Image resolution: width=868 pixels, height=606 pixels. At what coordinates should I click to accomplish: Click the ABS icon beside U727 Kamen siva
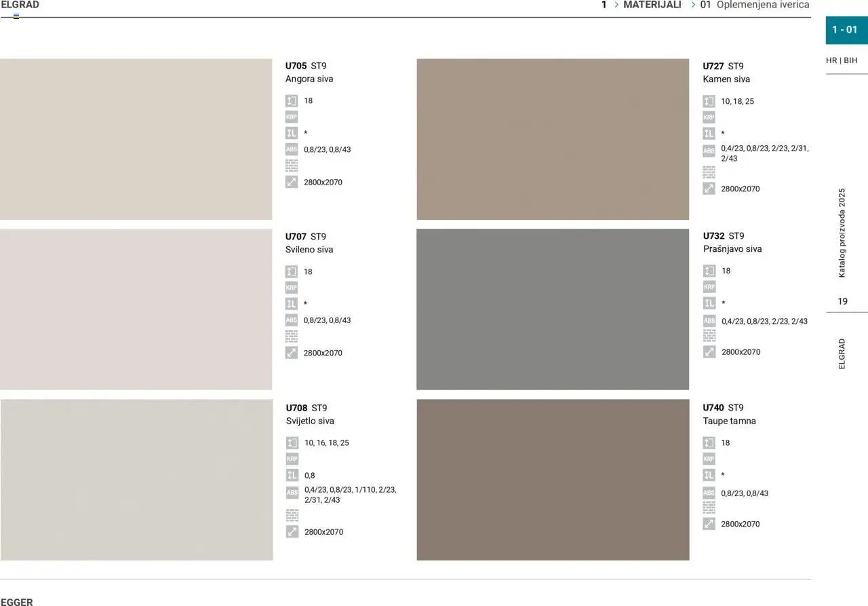[709, 150]
